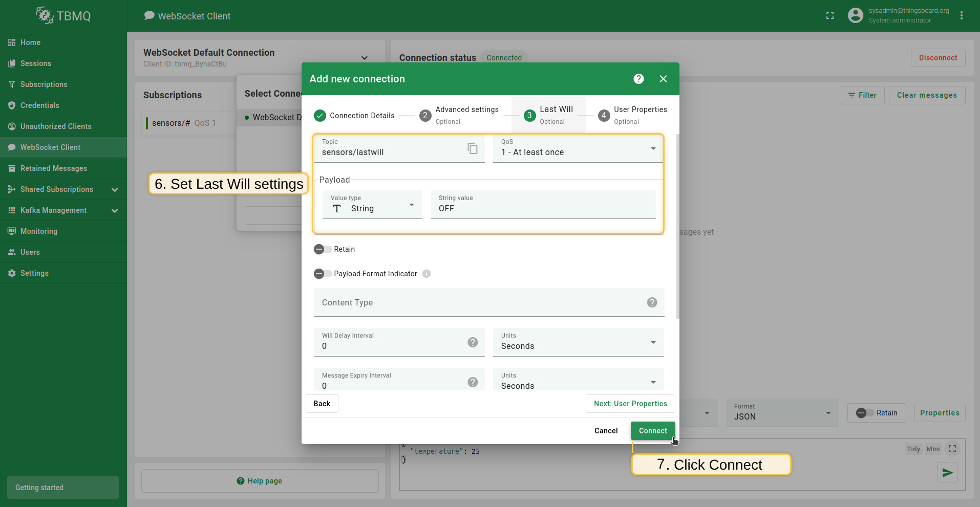Open Retained Messages in sidebar
The image size is (980, 507).
53,168
